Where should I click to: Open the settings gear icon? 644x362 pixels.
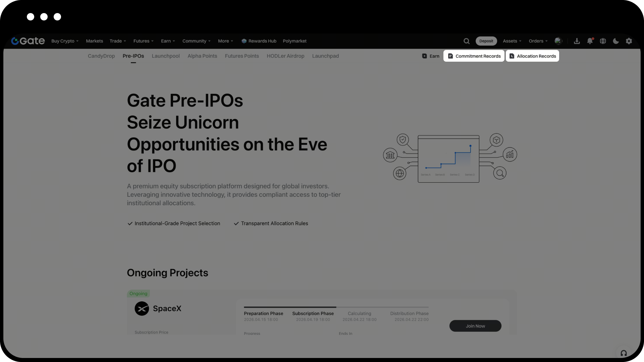pos(629,41)
